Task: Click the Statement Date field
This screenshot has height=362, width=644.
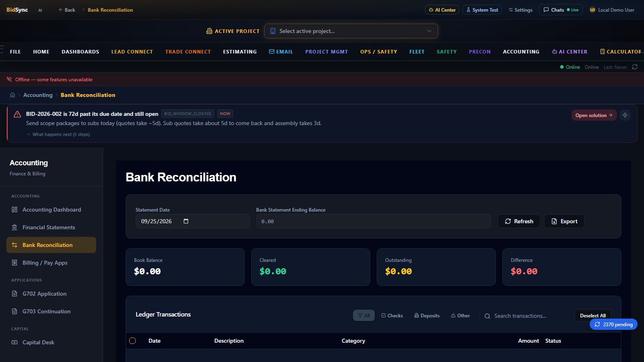Action: click(x=193, y=221)
